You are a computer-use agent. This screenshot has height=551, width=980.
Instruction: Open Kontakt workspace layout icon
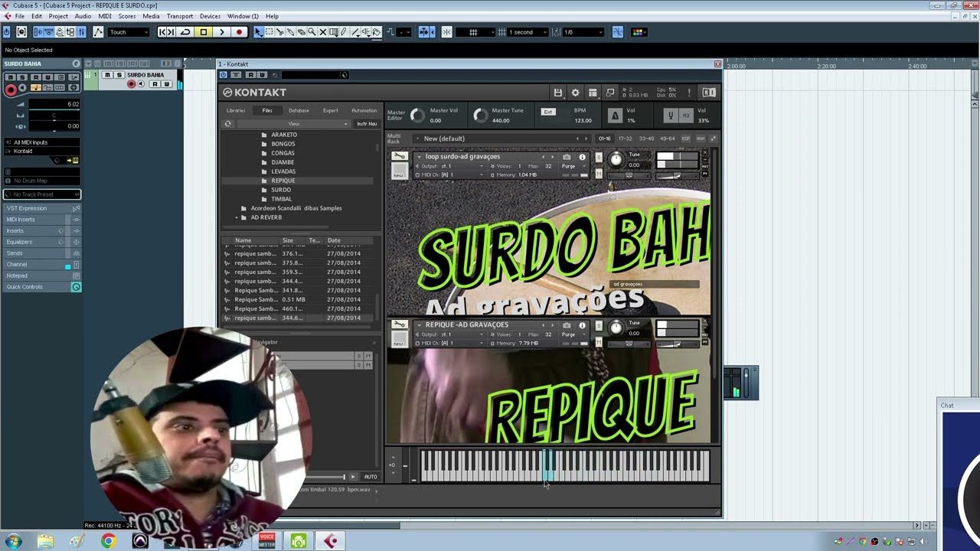pyautogui.click(x=593, y=93)
